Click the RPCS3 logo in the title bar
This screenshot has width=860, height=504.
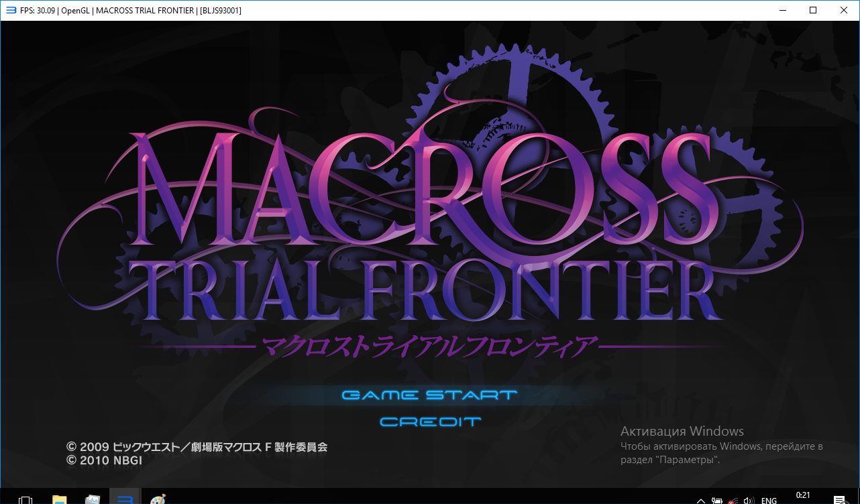(x=11, y=10)
